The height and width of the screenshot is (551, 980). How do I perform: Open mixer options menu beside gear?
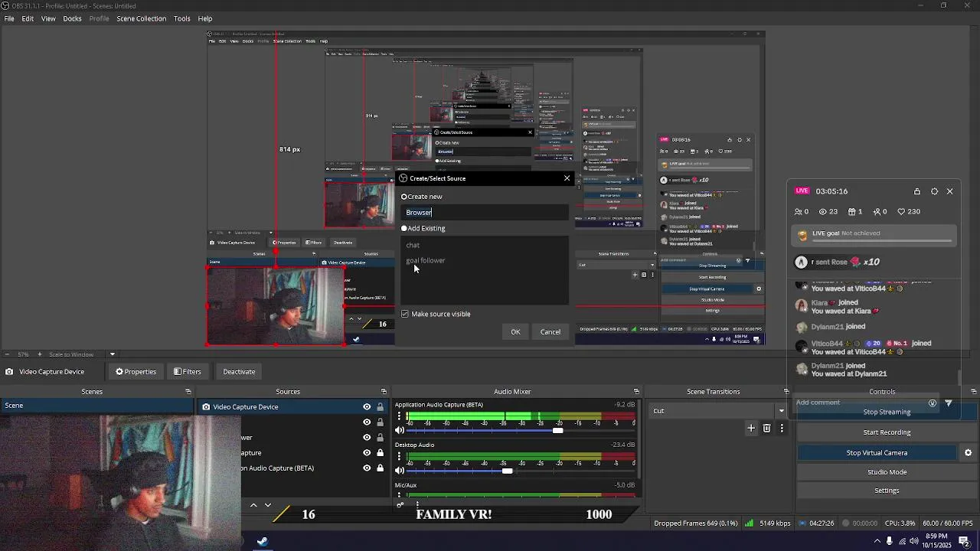(x=417, y=504)
